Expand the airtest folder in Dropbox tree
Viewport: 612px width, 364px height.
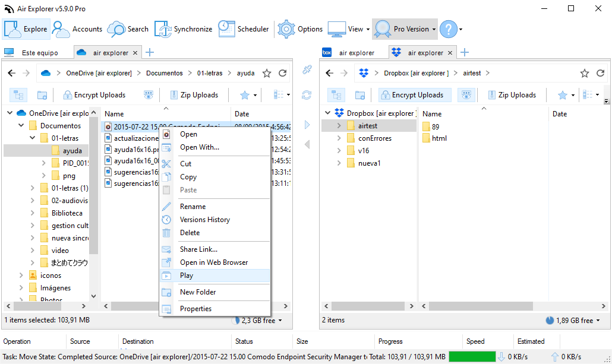click(339, 126)
